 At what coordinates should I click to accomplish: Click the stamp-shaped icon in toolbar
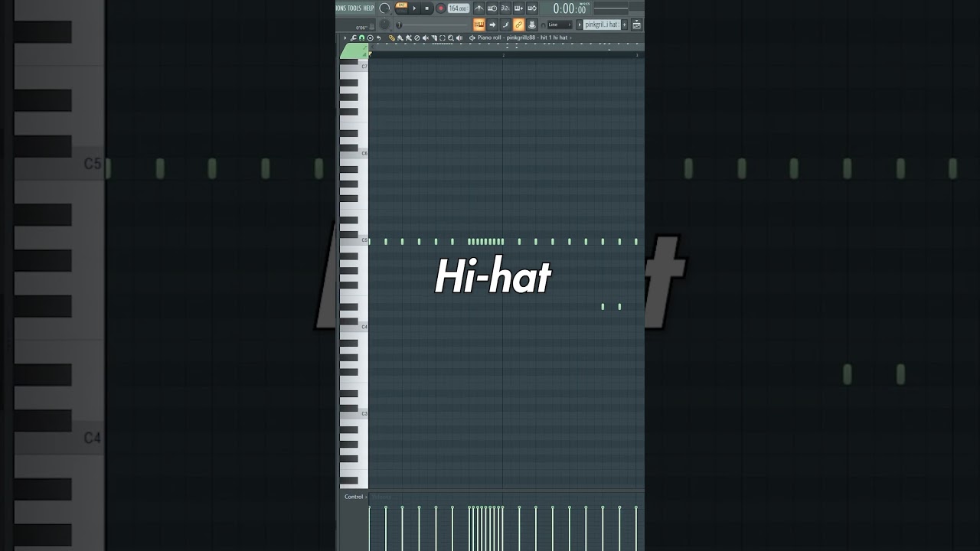point(532,24)
